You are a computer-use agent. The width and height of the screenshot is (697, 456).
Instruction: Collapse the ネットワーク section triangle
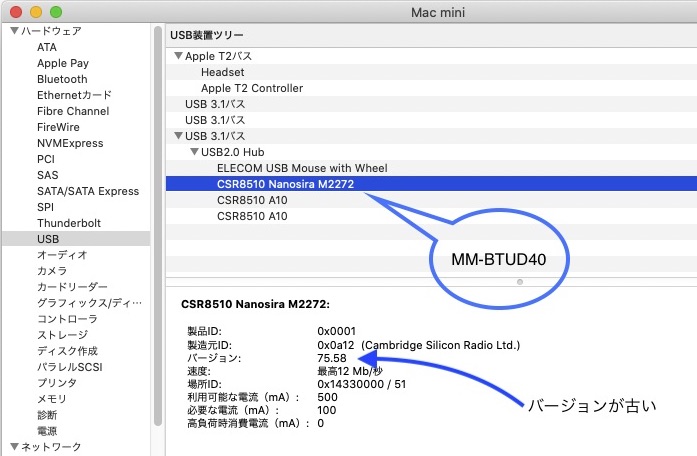coord(14,446)
